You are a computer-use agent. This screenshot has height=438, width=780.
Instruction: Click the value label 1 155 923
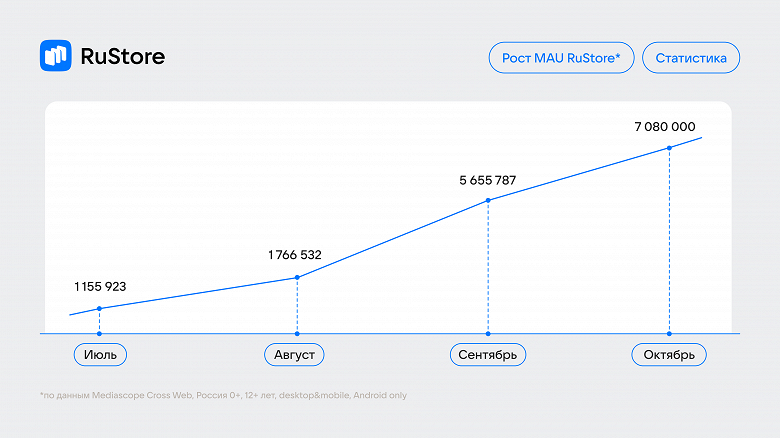pos(100,286)
